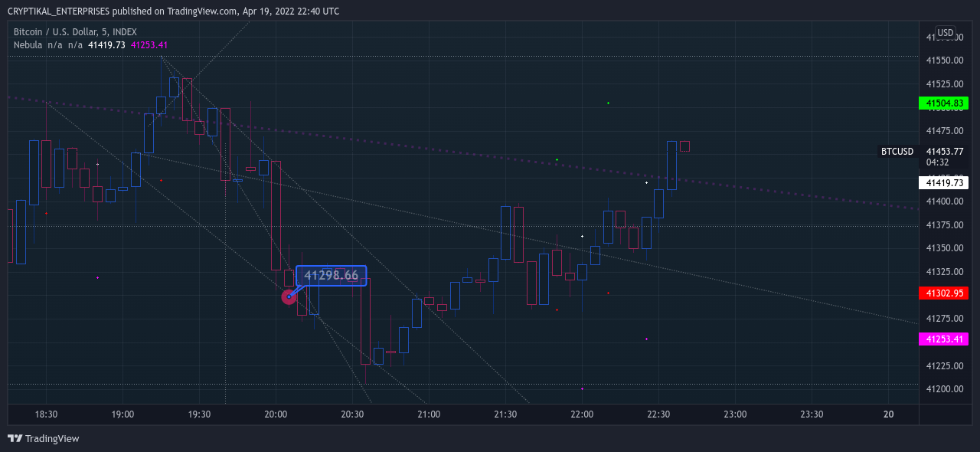Screen dimensions: 980x452
Task: Click the 41453.77 current price label
Action: 945,152
